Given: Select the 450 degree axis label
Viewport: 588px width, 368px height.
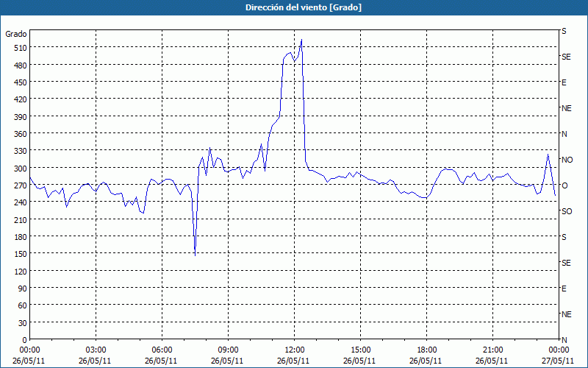Looking at the screenshot, I should 21,82.
